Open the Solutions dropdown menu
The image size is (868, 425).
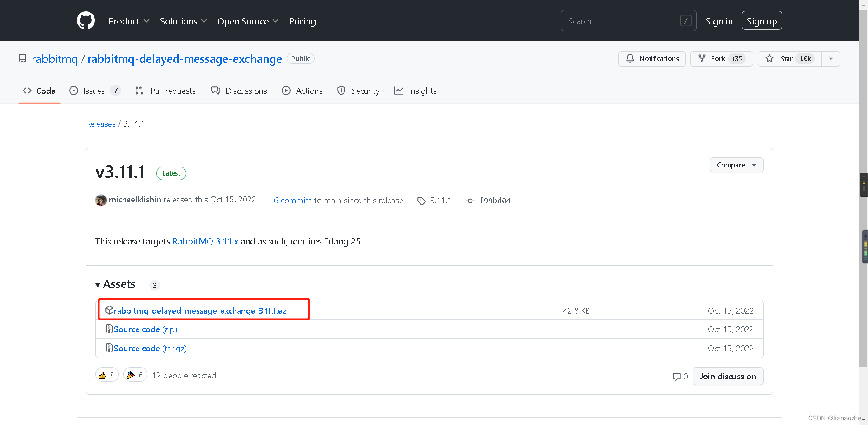click(183, 21)
